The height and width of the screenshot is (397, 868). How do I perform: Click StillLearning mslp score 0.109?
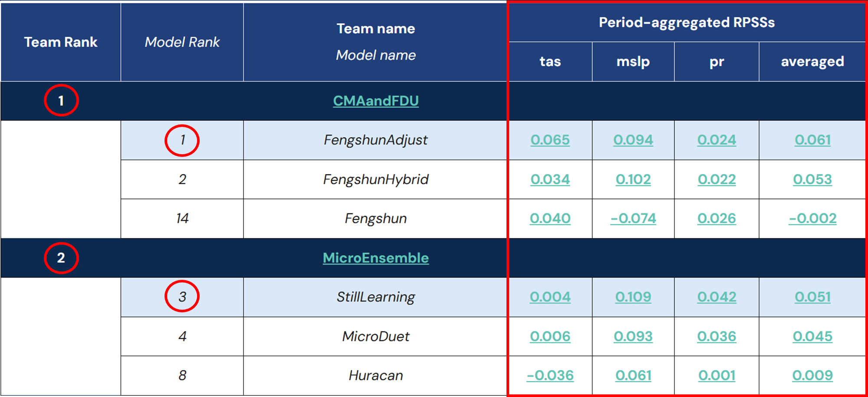[x=633, y=297]
